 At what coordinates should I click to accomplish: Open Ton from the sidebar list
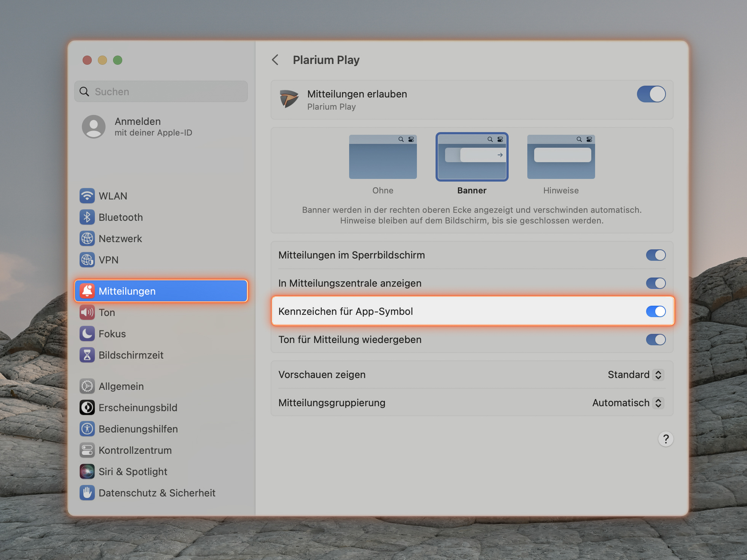161,312
